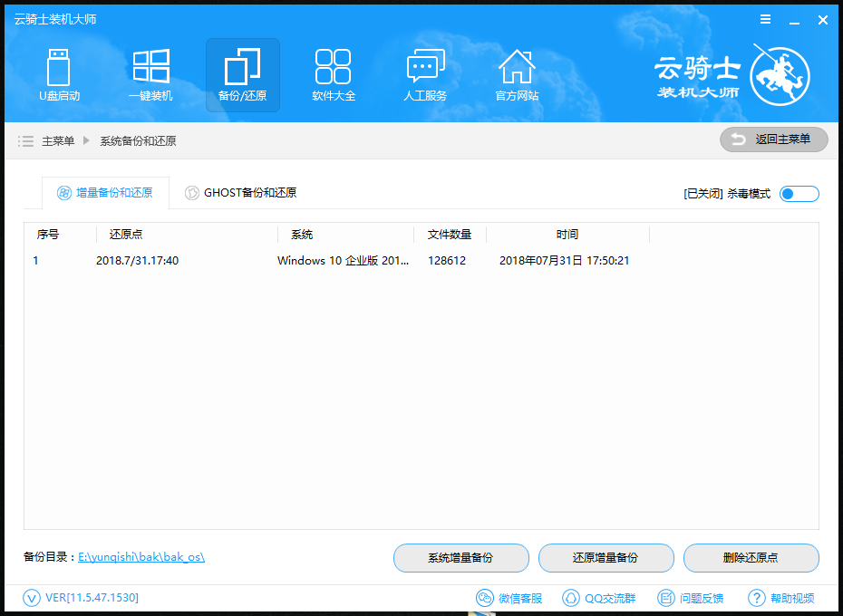Viewport: 843px width, 616px height.
Task: Click the 系统 column header
Action: (x=302, y=235)
